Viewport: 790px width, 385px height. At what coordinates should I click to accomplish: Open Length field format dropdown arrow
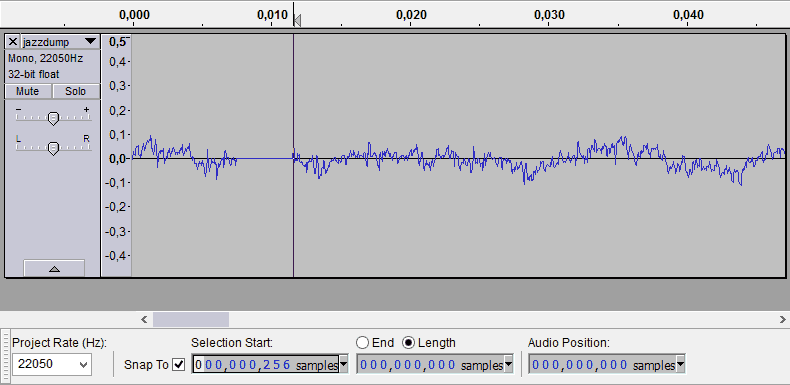(508, 364)
